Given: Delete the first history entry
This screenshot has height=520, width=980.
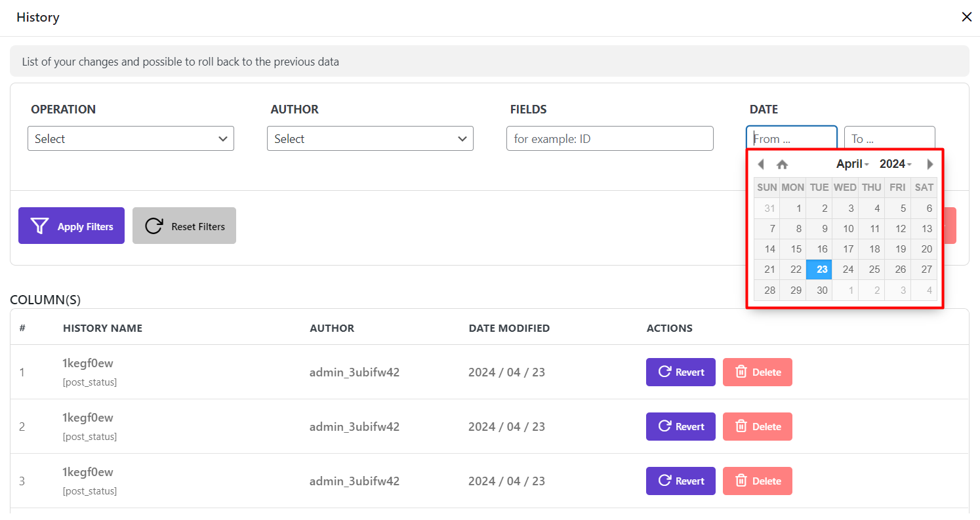Looking at the screenshot, I should click(x=757, y=372).
